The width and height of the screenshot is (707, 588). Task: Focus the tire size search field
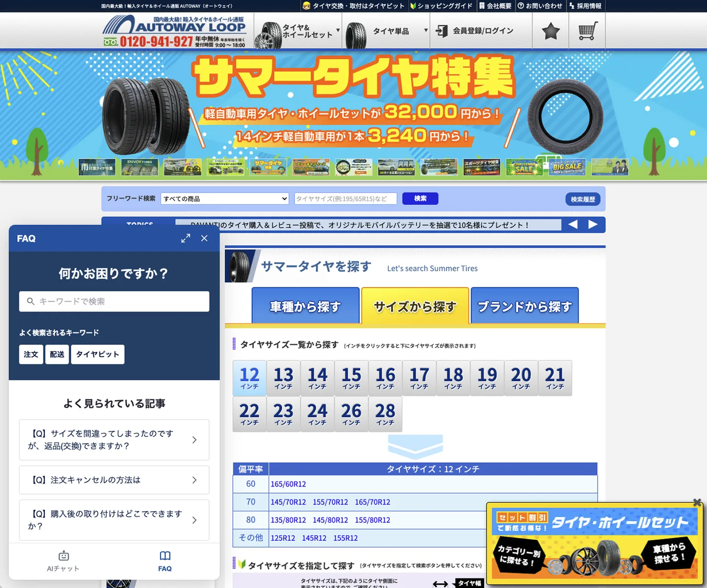pyautogui.click(x=345, y=199)
